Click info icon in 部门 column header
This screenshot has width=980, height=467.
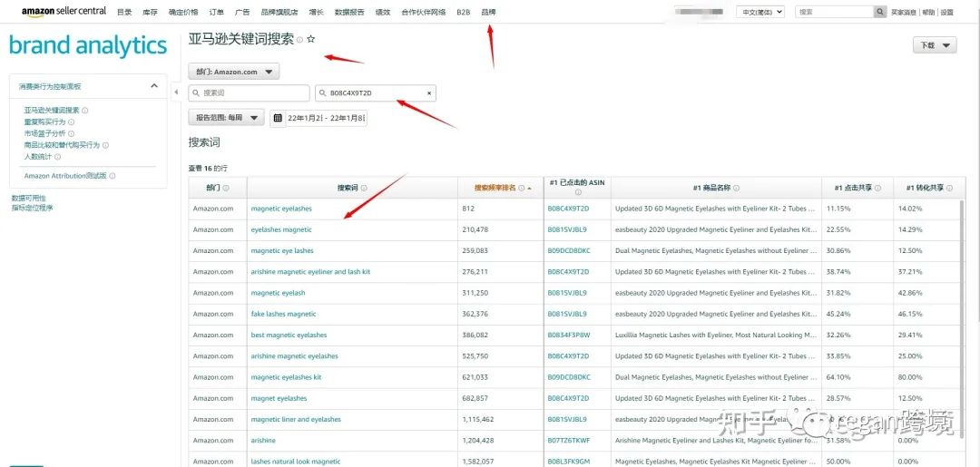[x=226, y=188]
